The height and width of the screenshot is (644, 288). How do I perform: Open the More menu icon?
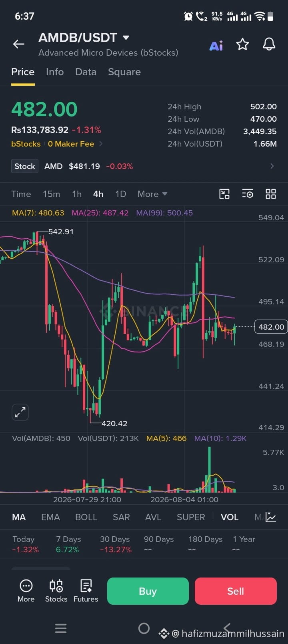[26, 591]
